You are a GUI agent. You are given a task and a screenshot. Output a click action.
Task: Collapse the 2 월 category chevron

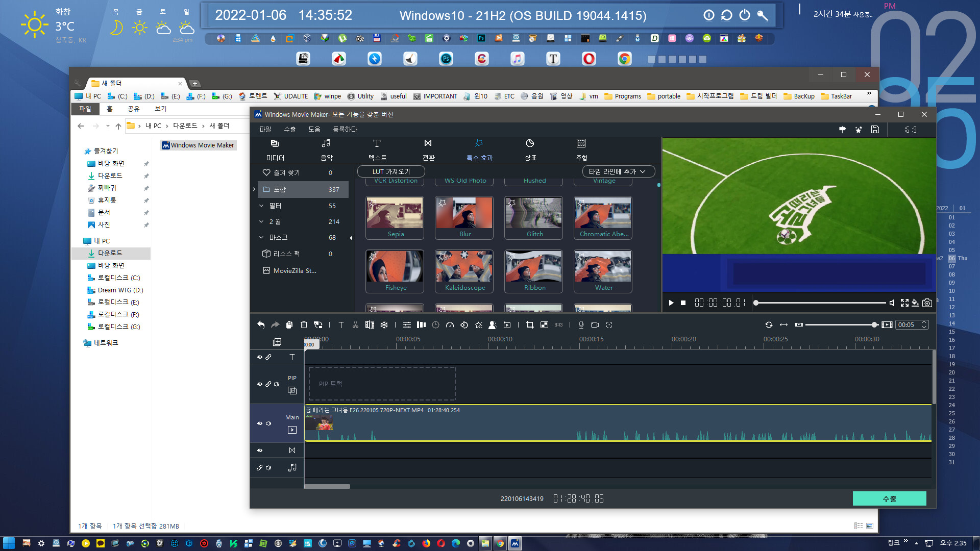[x=261, y=221]
